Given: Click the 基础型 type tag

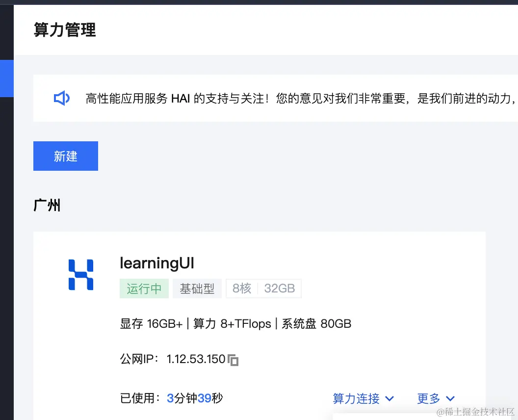Looking at the screenshot, I should coord(197,289).
